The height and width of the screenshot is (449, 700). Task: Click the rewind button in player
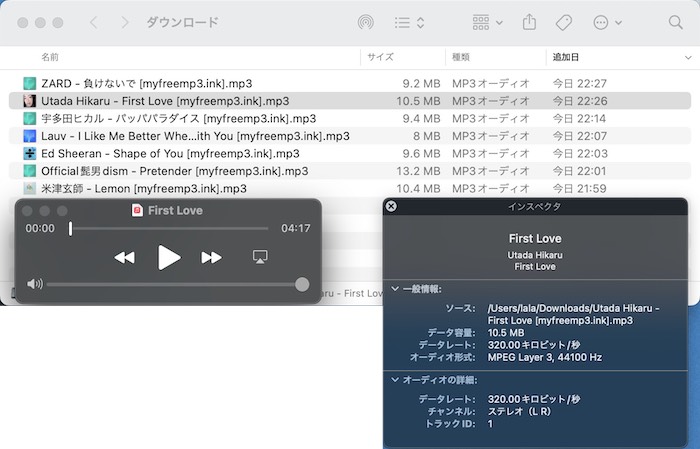[x=125, y=258]
